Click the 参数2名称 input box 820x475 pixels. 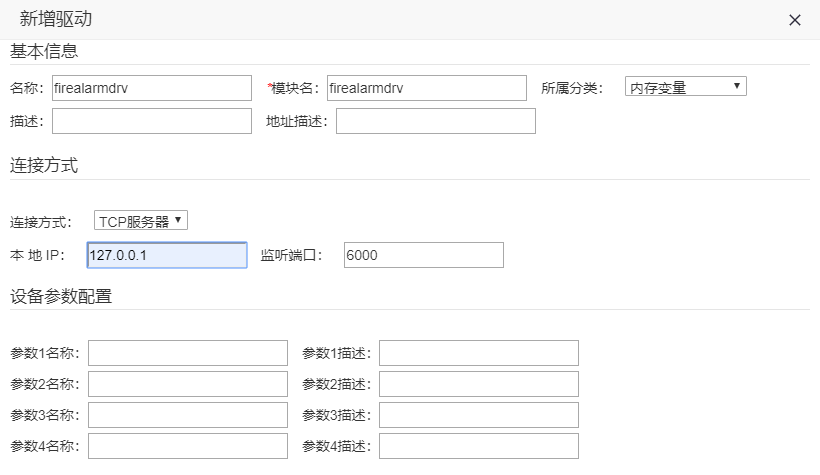pos(188,384)
